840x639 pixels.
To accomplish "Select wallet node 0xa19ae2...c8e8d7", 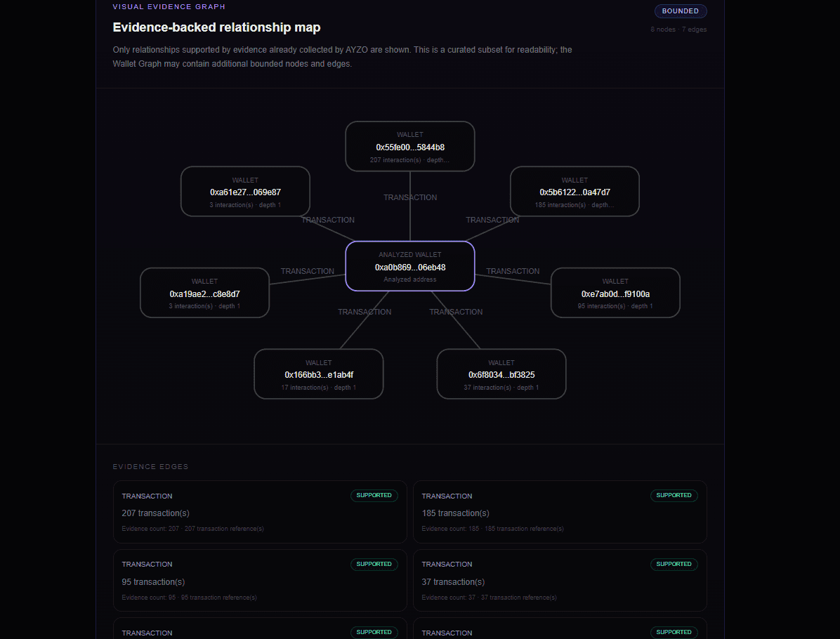I will 204,292.
